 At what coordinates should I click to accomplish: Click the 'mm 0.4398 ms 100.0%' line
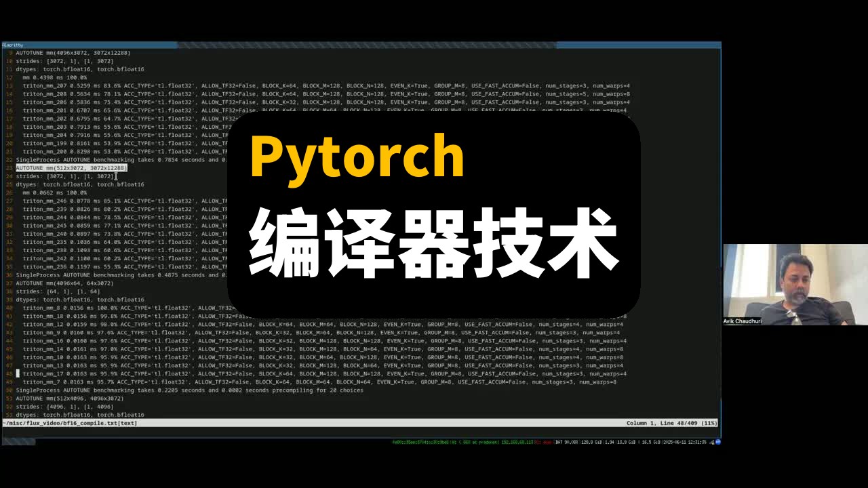[x=55, y=77]
